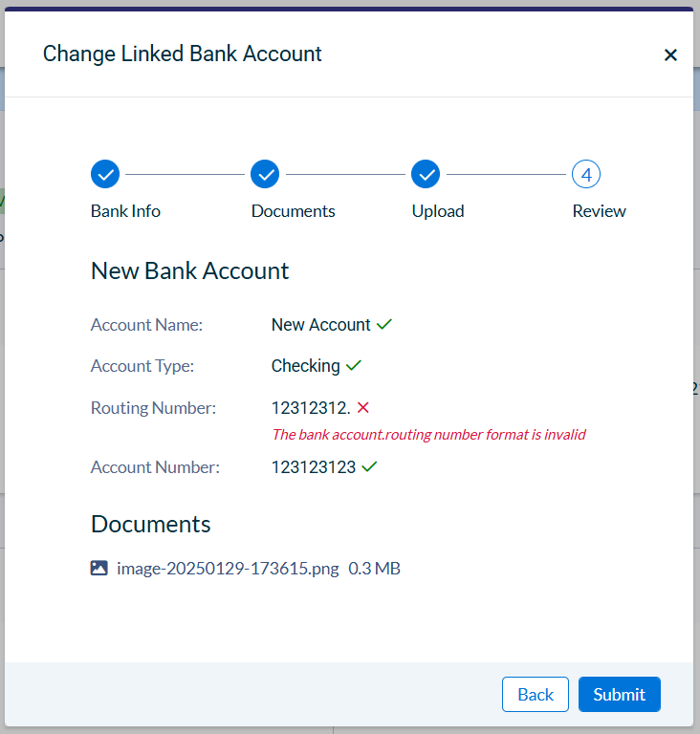This screenshot has height=734, width=700.
Task: Click the invalid routing number error message
Action: click(428, 435)
